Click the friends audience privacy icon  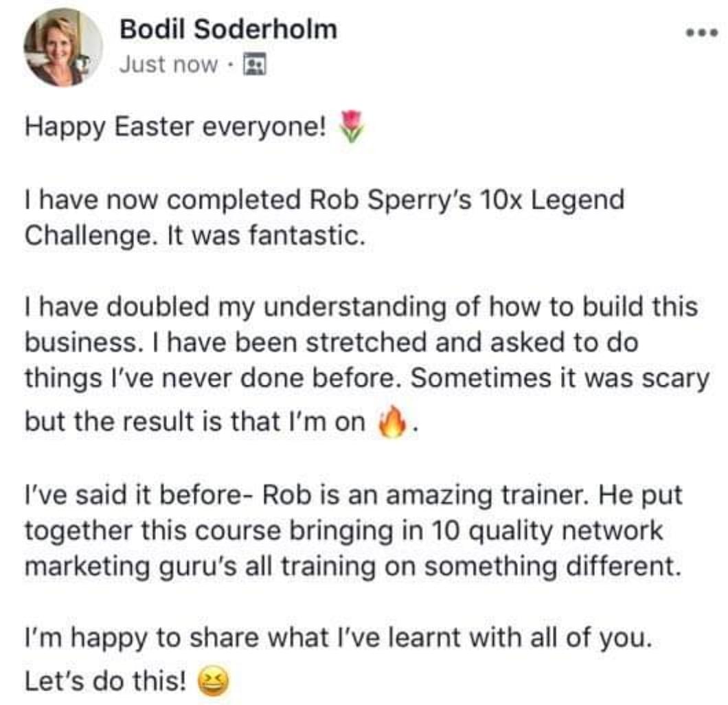pyautogui.click(x=255, y=65)
